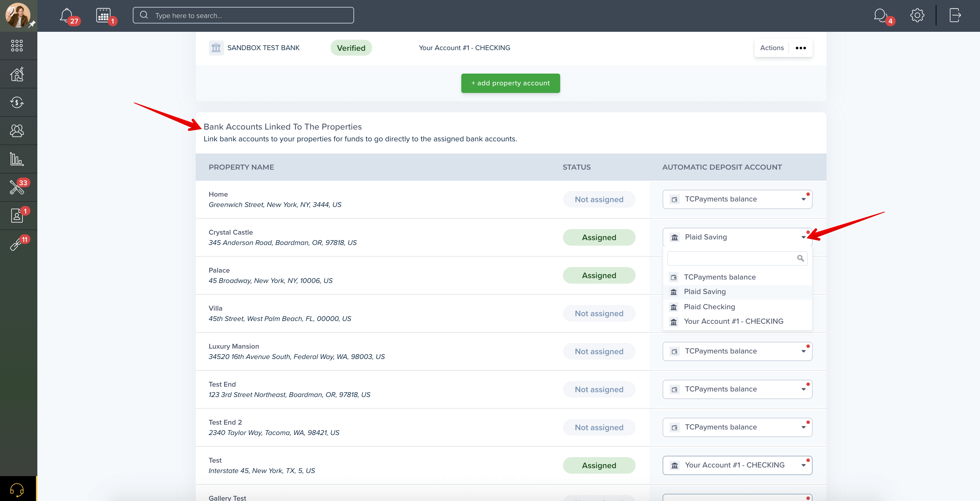Click the dropdown filter search field
Viewport: 980px width, 501px height.
coord(737,258)
